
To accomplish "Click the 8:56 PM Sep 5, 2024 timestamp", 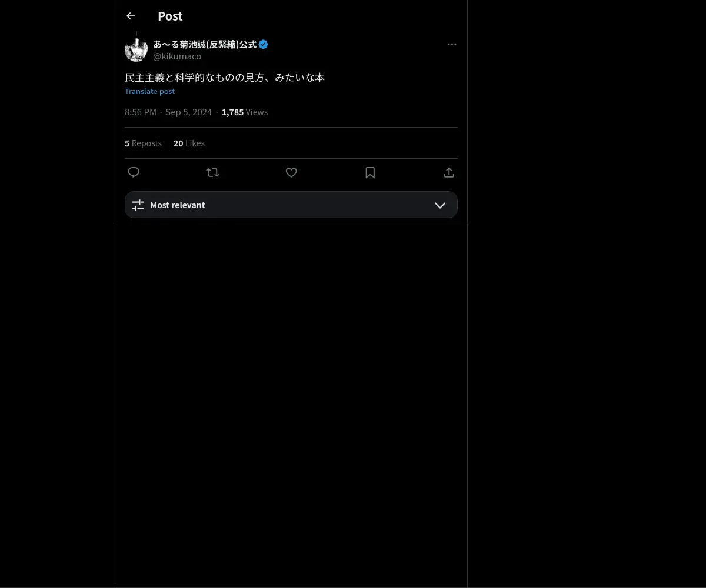I will click(x=168, y=112).
